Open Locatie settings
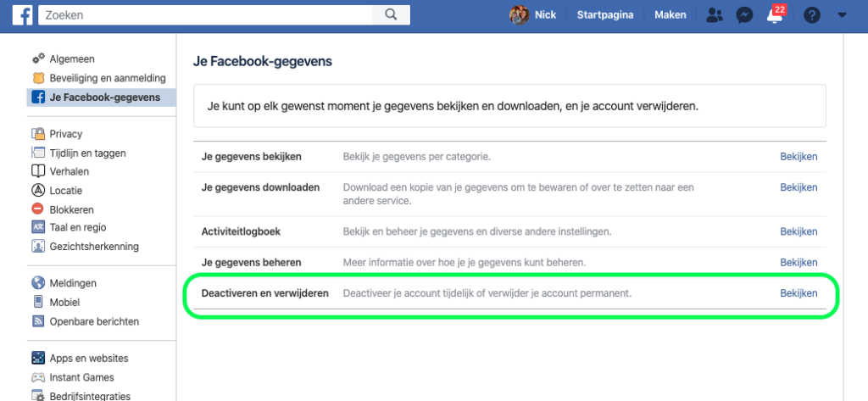The height and width of the screenshot is (401, 868). click(66, 191)
